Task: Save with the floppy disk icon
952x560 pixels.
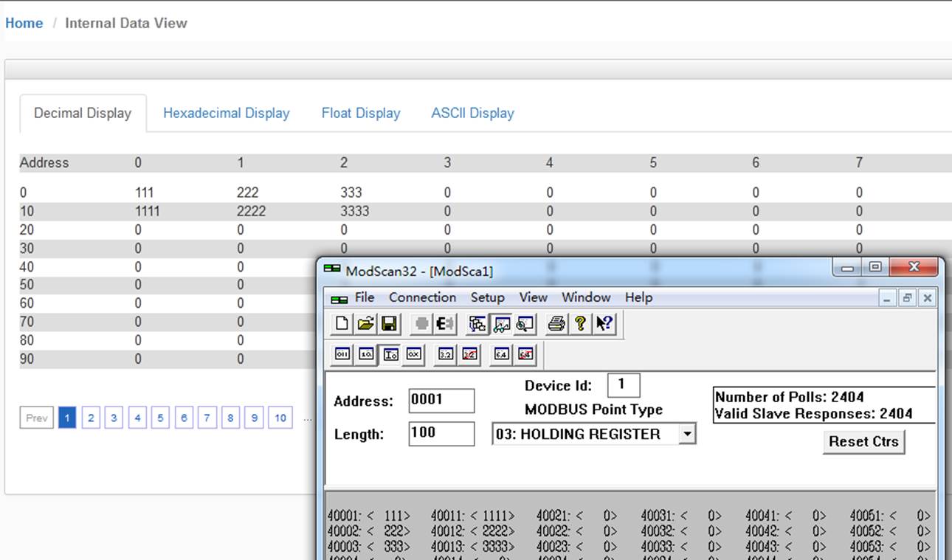Action: [x=389, y=323]
